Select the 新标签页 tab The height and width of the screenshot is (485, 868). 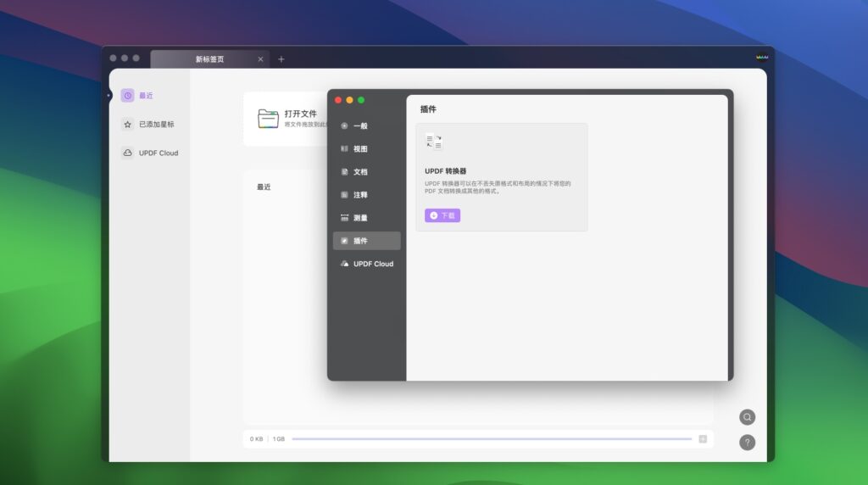(x=210, y=59)
